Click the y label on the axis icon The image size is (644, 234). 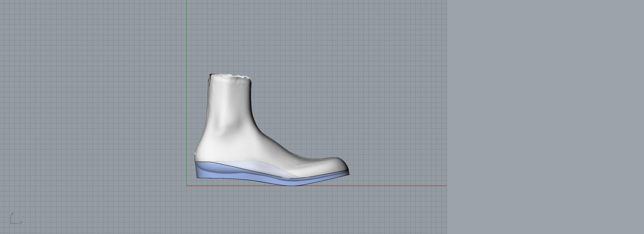click(x=21, y=222)
